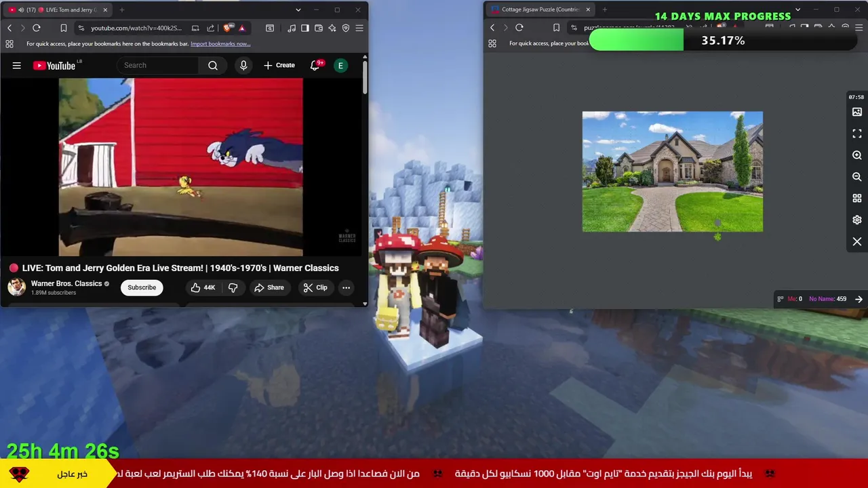
Task: Click the cottage jigsaw puzzle image
Action: pyautogui.click(x=673, y=171)
